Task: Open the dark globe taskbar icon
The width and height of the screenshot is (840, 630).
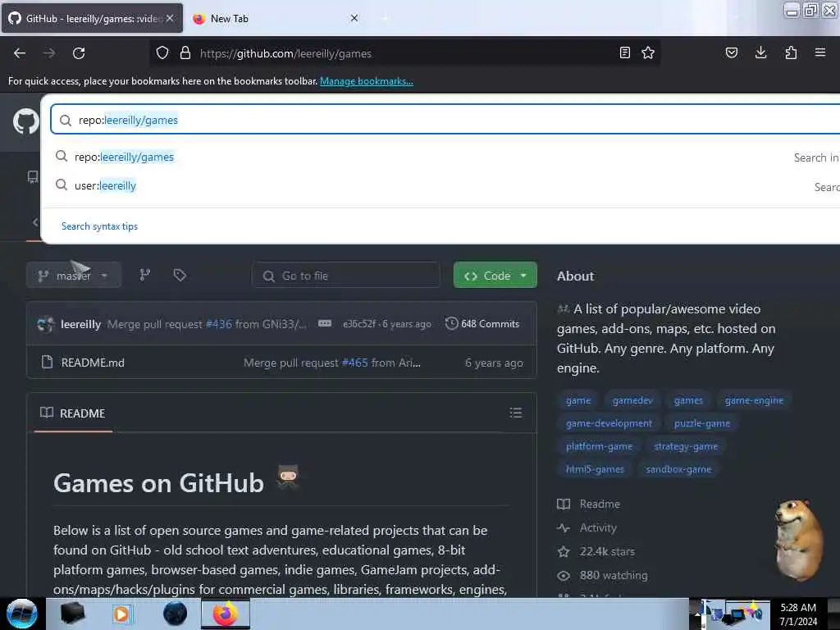Action: pyautogui.click(x=176, y=614)
